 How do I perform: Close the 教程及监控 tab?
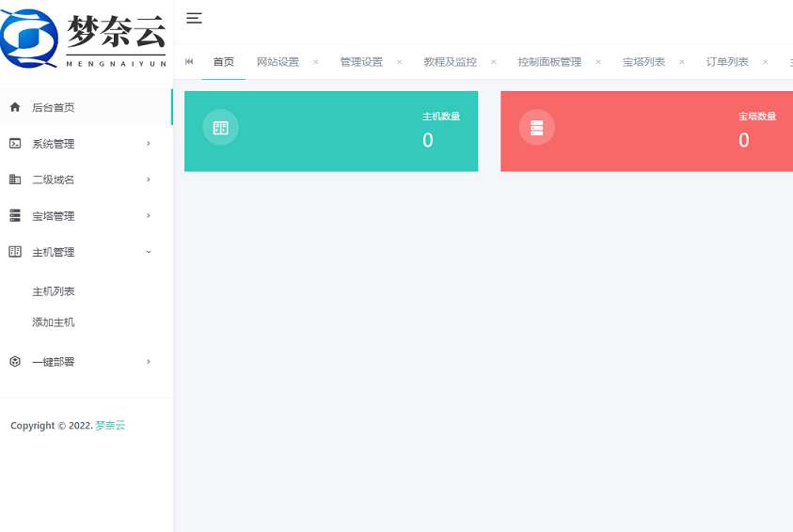(494, 62)
